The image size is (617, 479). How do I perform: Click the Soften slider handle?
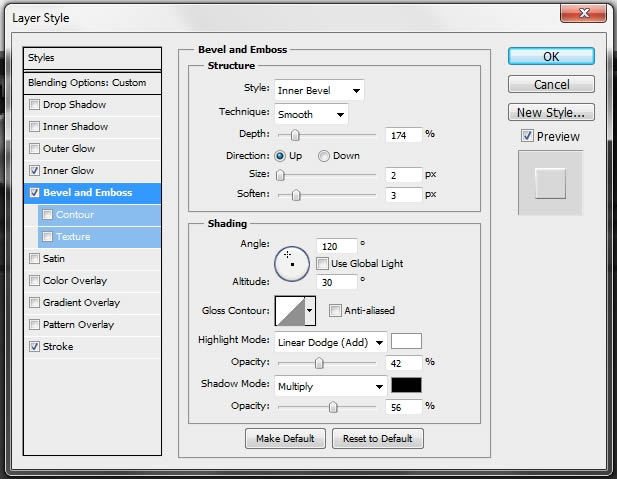(296, 195)
